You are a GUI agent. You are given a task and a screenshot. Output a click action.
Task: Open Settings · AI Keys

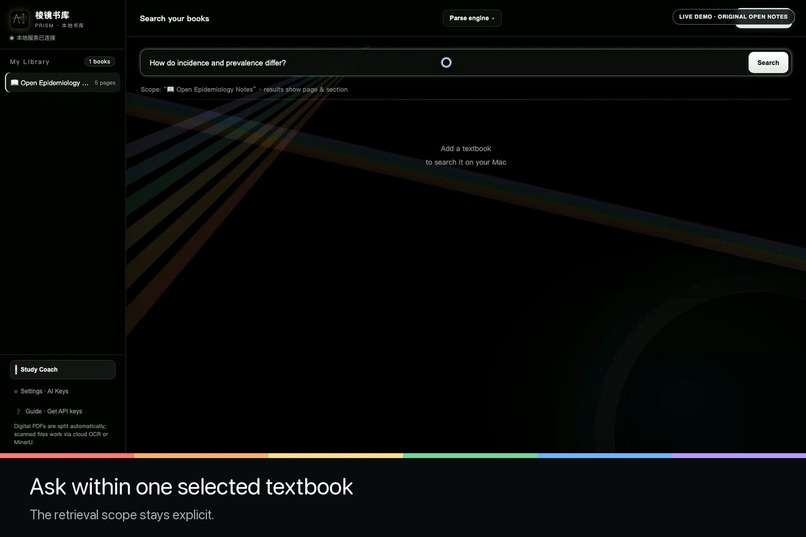click(x=44, y=392)
